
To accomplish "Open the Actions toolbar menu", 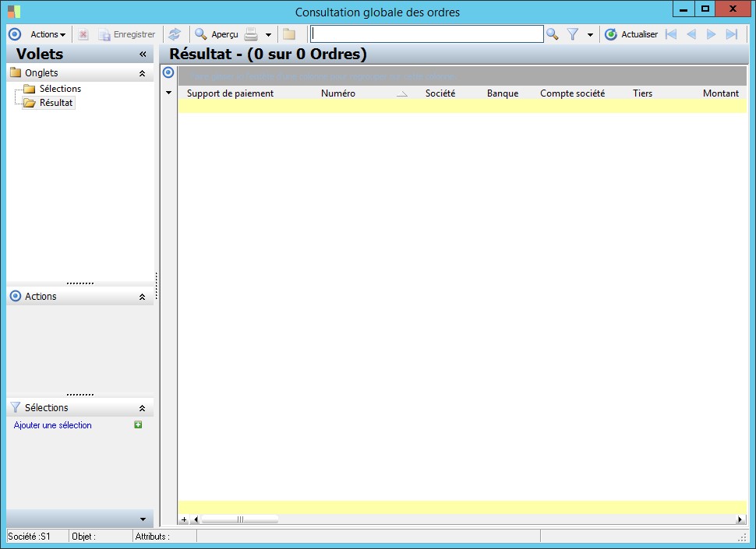I will point(48,34).
